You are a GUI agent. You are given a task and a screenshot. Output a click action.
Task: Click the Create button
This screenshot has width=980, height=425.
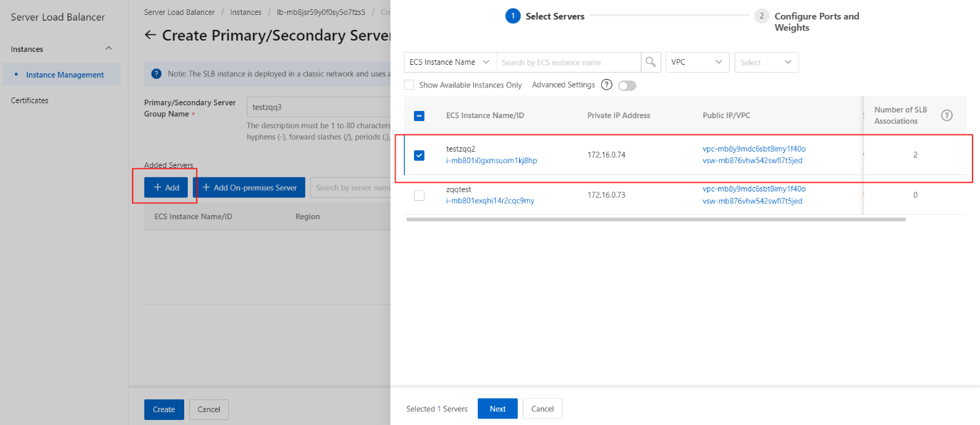click(164, 409)
